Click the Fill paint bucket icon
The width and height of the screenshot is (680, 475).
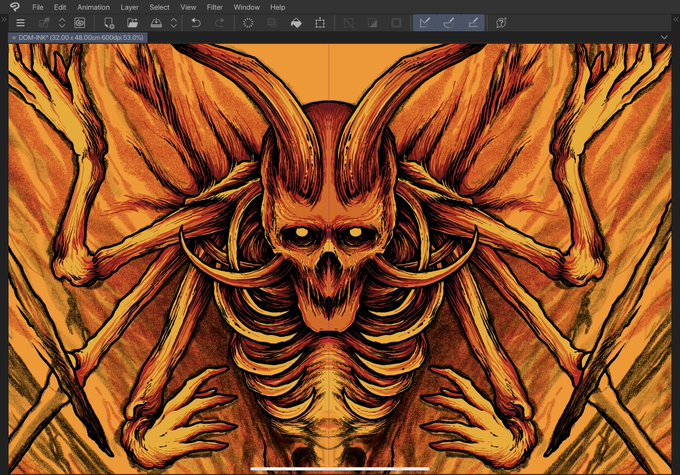(x=296, y=22)
